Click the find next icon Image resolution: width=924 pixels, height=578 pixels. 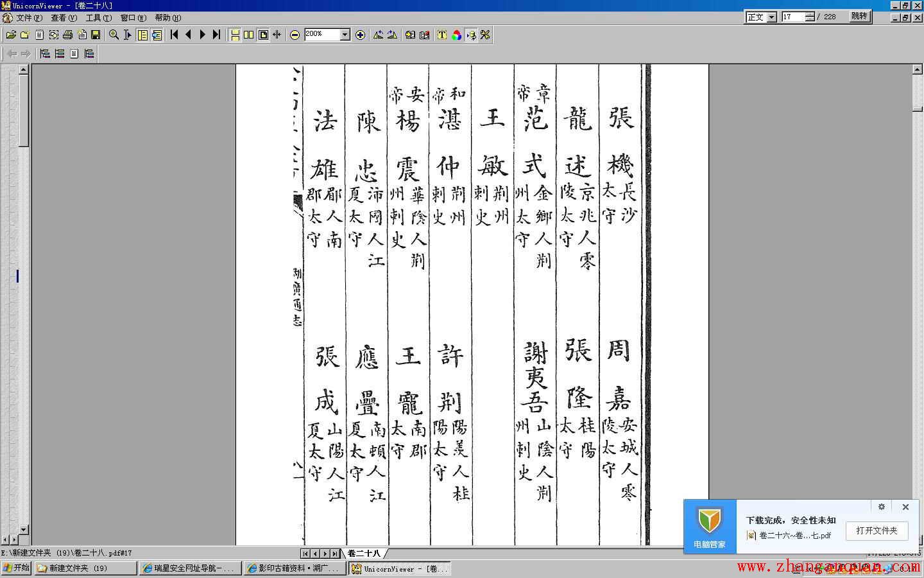click(424, 35)
